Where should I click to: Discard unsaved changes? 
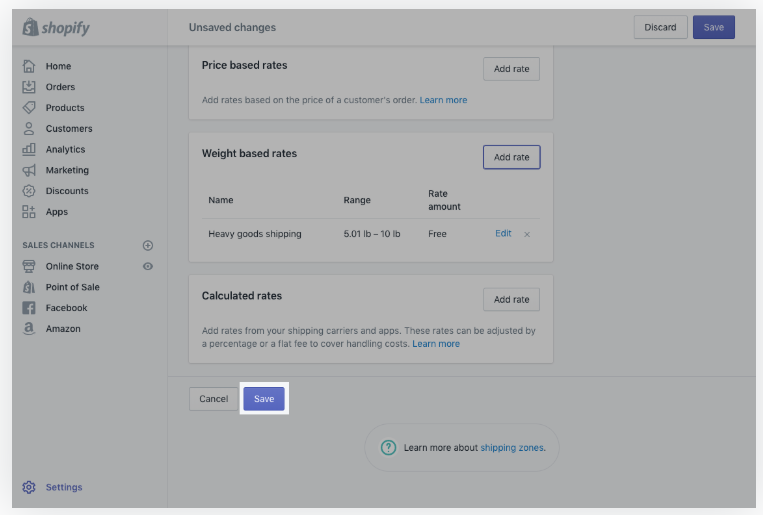pos(660,27)
